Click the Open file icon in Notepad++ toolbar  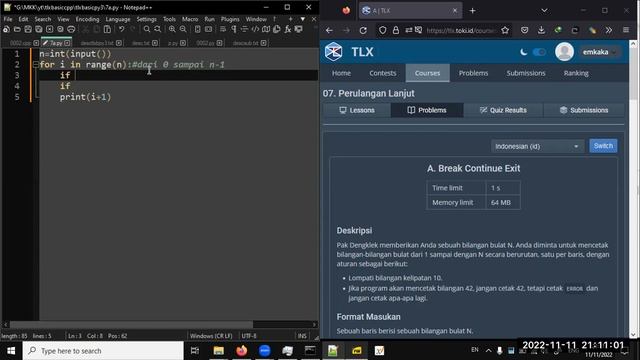tap(17, 29)
